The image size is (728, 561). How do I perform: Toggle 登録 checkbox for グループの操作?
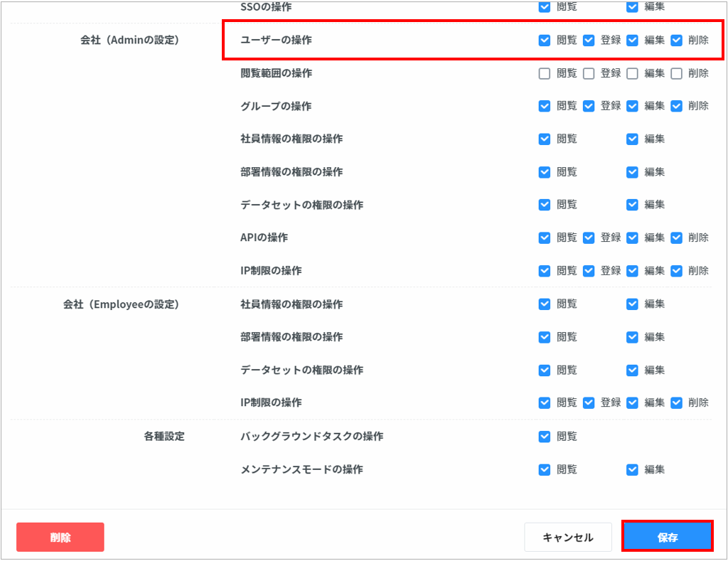(x=589, y=106)
